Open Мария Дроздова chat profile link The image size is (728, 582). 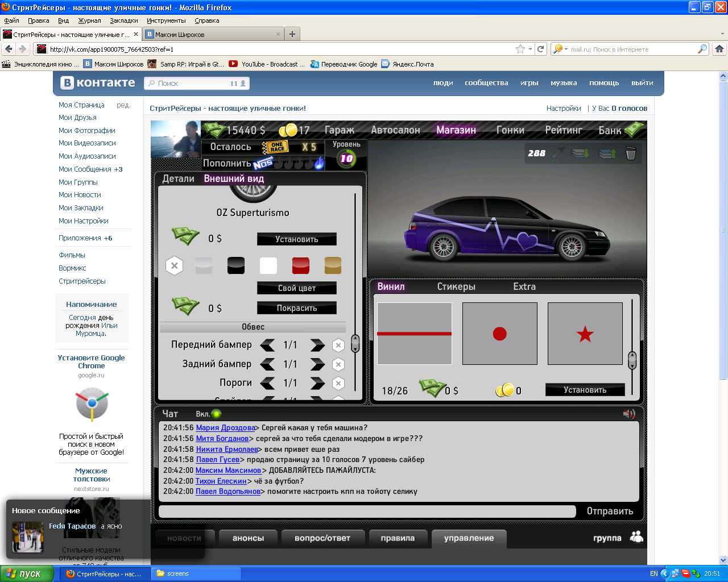[225, 428]
